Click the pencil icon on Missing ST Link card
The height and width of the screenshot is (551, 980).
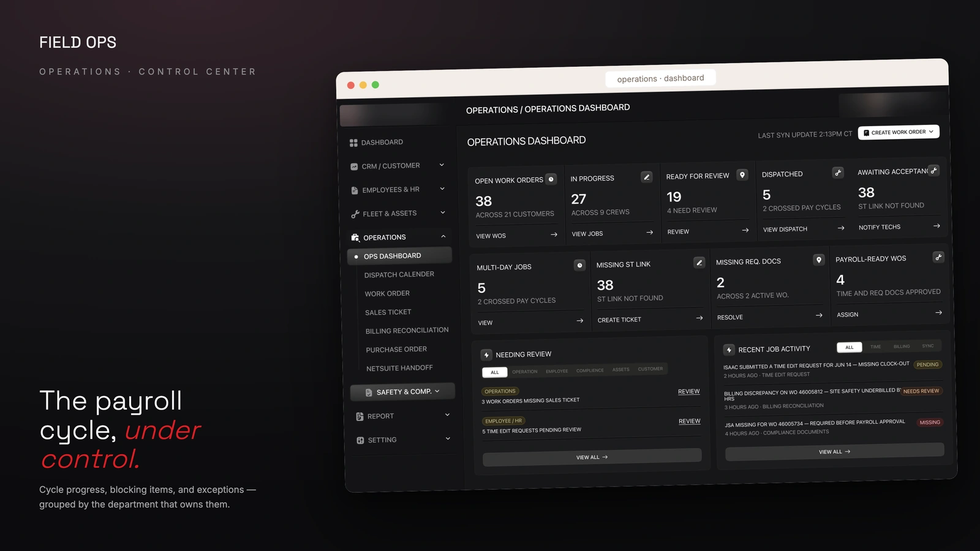pyautogui.click(x=699, y=263)
